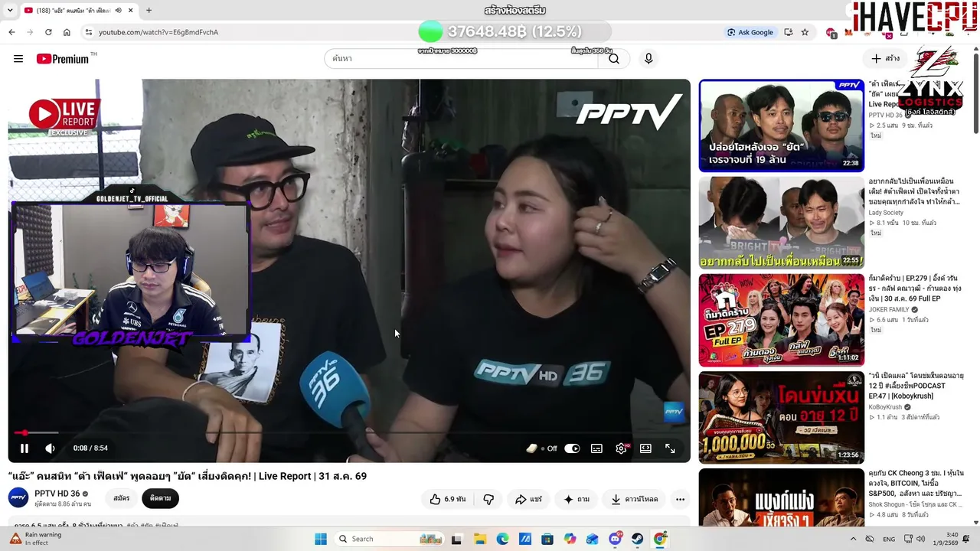
Task: Open the ENG language switcher
Action: (889, 539)
